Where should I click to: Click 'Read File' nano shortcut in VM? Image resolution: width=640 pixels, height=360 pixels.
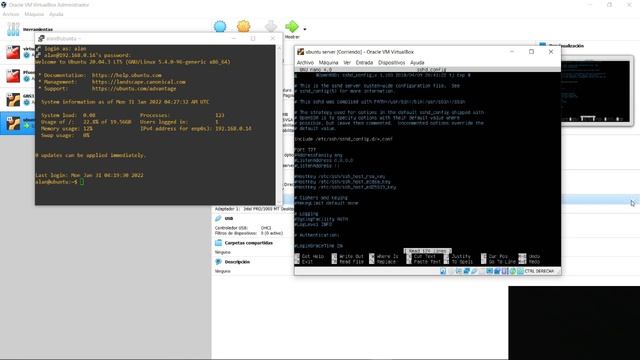coord(351,262)
